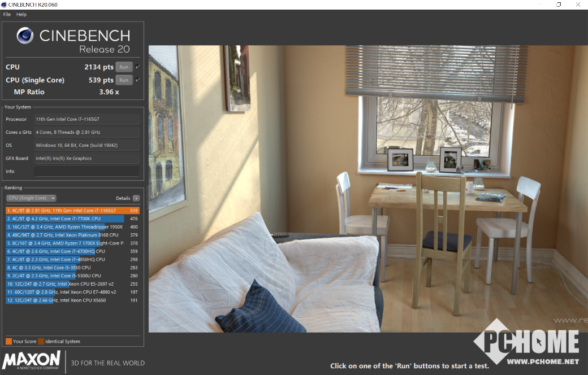Click the Cinebench sphere logo icon
Screen dimensions: 588x375
tap(25, 36)
